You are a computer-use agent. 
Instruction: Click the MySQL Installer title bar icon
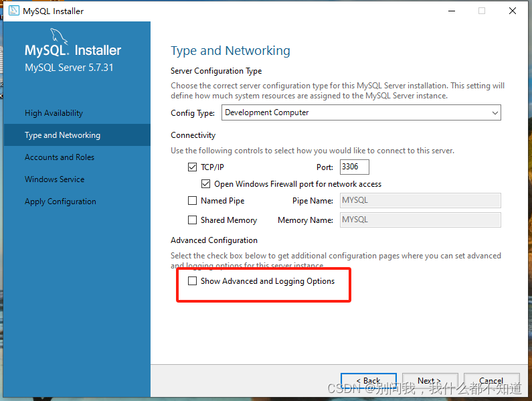(x=13, y=11)
